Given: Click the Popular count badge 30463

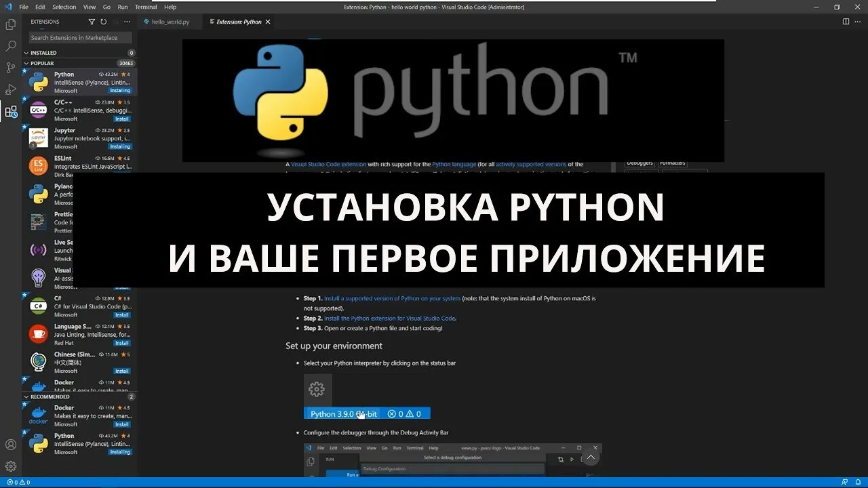Looking at the screenshot, I should coord(125,64).
